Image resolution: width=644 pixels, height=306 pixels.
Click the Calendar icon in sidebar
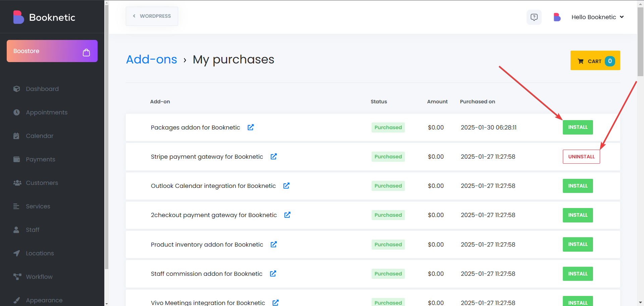pos(16,136)
